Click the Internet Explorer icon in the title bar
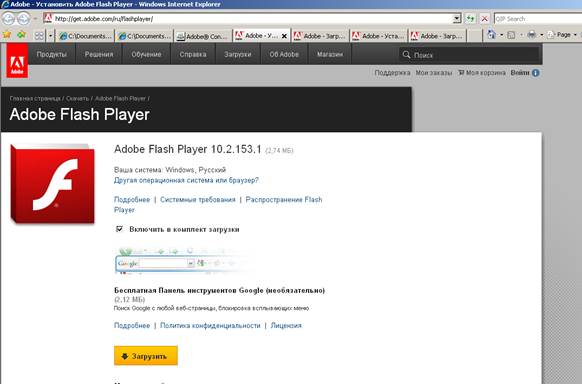Image resolution: width=582 pixels, height=384 pixels. click(5, 4)
